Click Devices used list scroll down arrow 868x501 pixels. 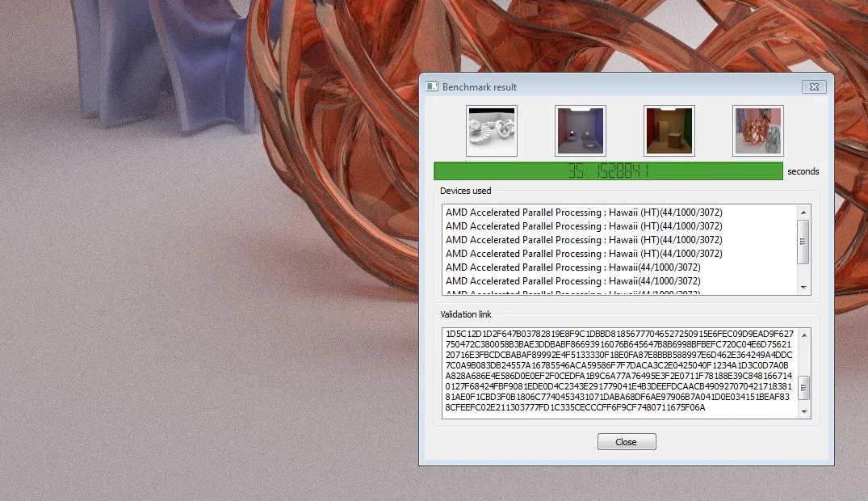[803, 288]
